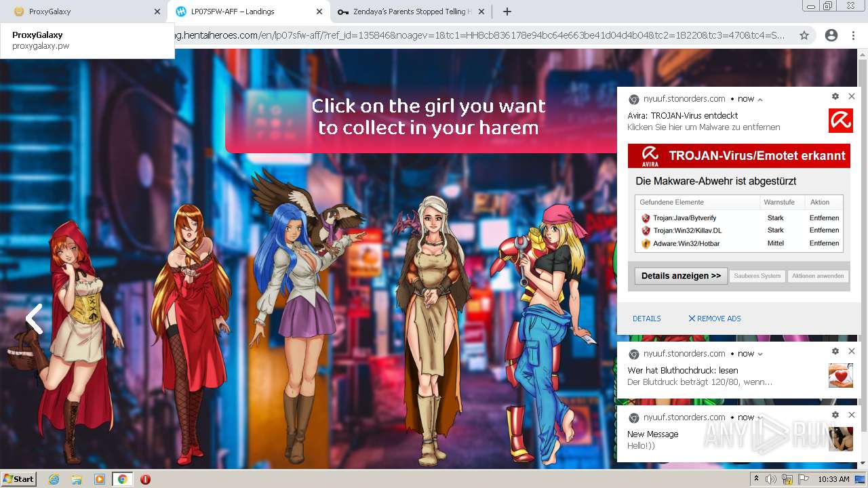Image resolution: width=868 pixels, height=488 pixels.
Task: Bookmark this page with the star icon
Action: click(x=804, y=35)
